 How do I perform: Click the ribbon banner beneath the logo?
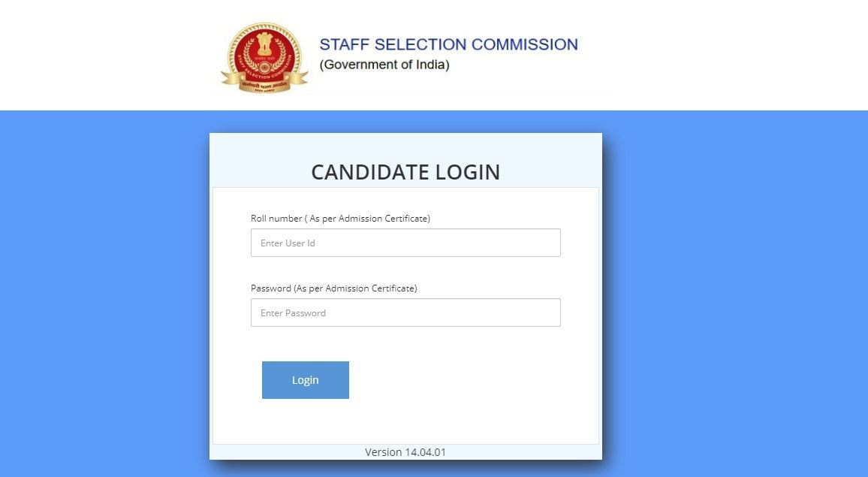coord(264,83)
